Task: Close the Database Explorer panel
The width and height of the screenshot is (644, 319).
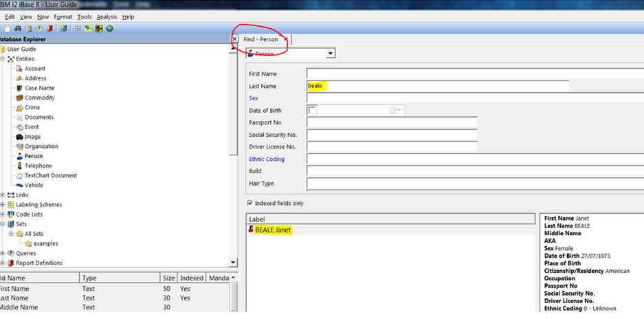Action: pos(234,39)
